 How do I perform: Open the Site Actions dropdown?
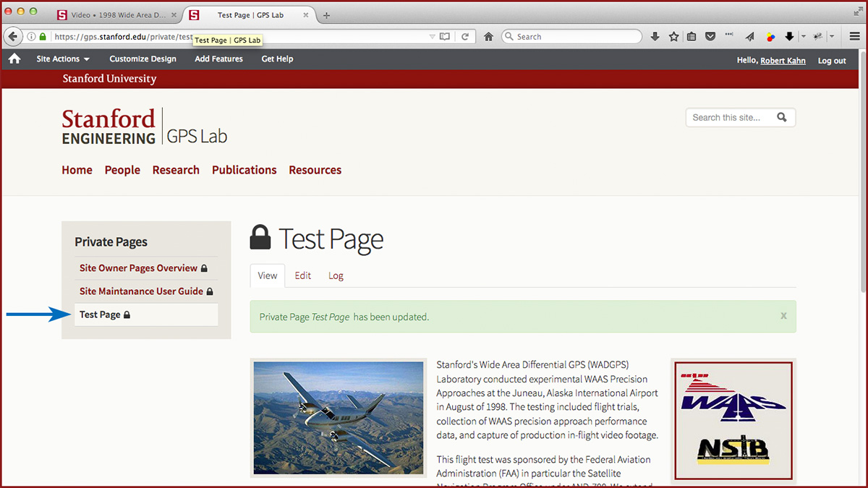pos(63,59)
